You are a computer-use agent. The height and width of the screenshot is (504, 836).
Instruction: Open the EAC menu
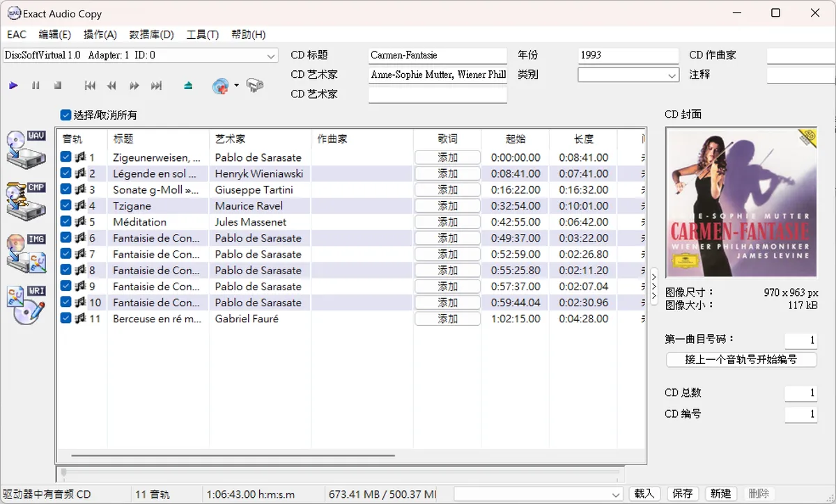click(x=17, y=35)
